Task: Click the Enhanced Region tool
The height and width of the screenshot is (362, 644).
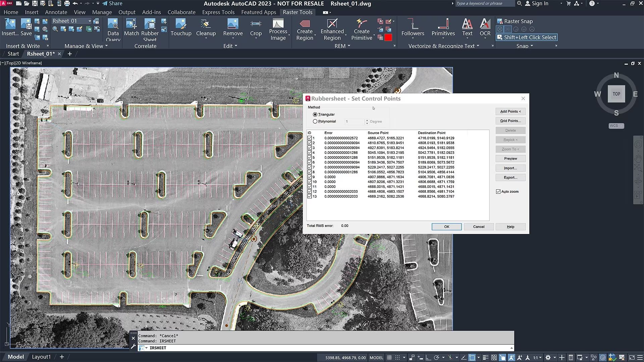Action: [332, 28]
